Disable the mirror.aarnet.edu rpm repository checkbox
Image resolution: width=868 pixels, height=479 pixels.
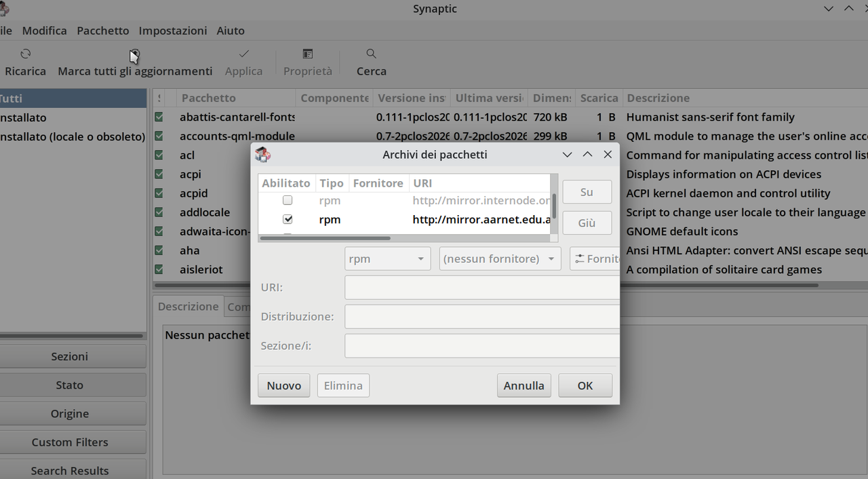pyautogui.click(x=288, y=219)
